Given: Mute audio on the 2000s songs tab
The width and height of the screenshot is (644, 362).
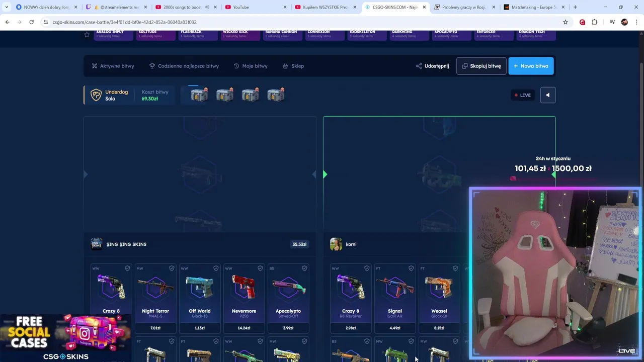Looking at the screenshot, I should point(207,7).
